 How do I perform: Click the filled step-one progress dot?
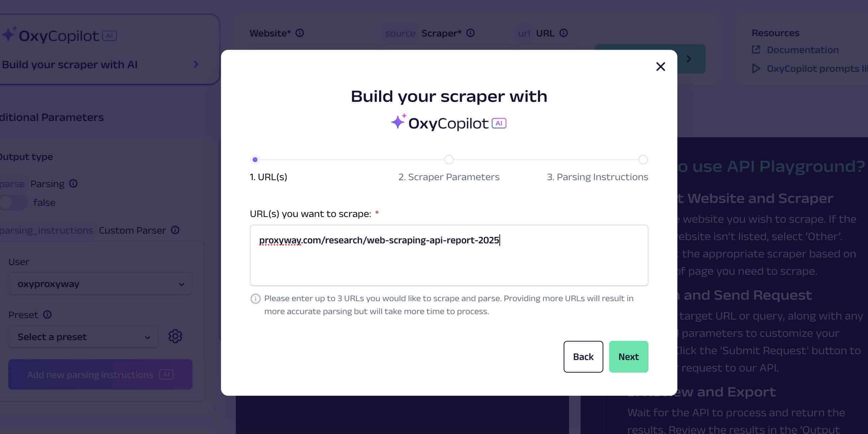point(255,160)
